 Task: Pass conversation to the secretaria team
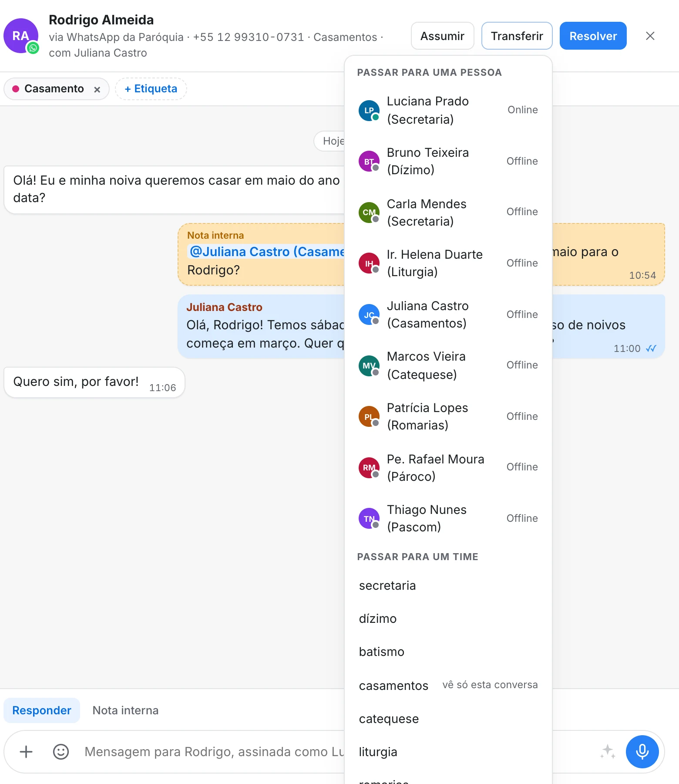pos(448,585)
